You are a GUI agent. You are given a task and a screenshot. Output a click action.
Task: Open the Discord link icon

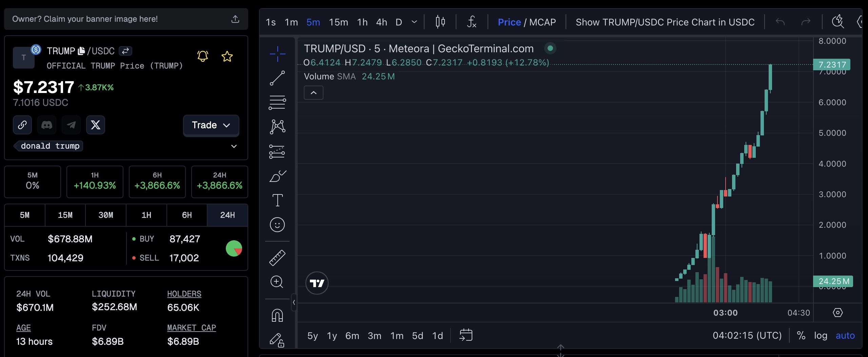(x=47, y=125)
